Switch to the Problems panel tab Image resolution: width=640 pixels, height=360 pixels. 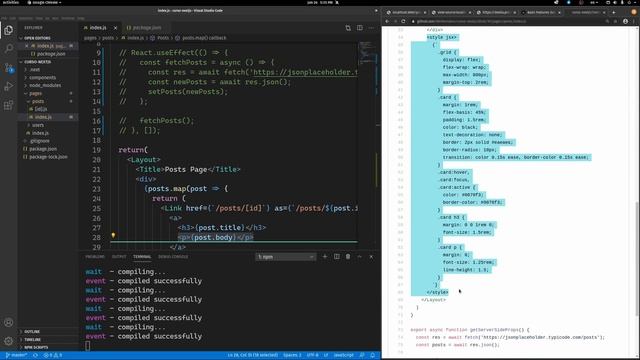tap(95, 257)
